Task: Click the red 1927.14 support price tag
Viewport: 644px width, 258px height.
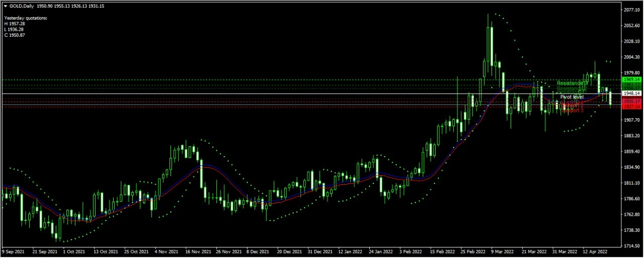Action: click(631, 107)
